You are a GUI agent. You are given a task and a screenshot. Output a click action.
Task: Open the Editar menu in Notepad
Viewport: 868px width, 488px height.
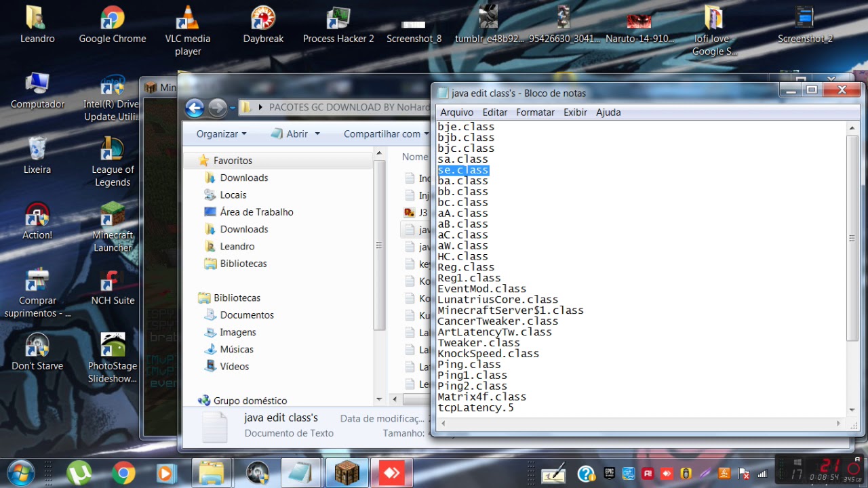pyautogui.click(x=495, y=113)
